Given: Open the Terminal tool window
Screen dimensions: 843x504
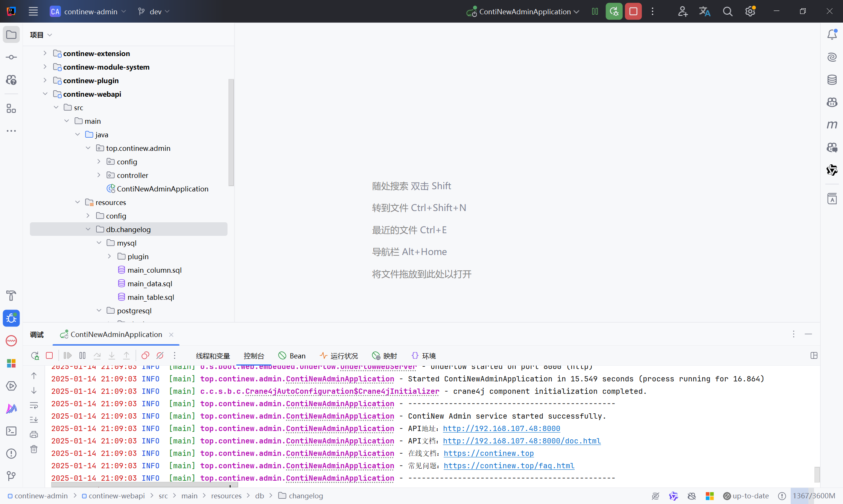Looking at the screenshot, I should pos(11,431).
